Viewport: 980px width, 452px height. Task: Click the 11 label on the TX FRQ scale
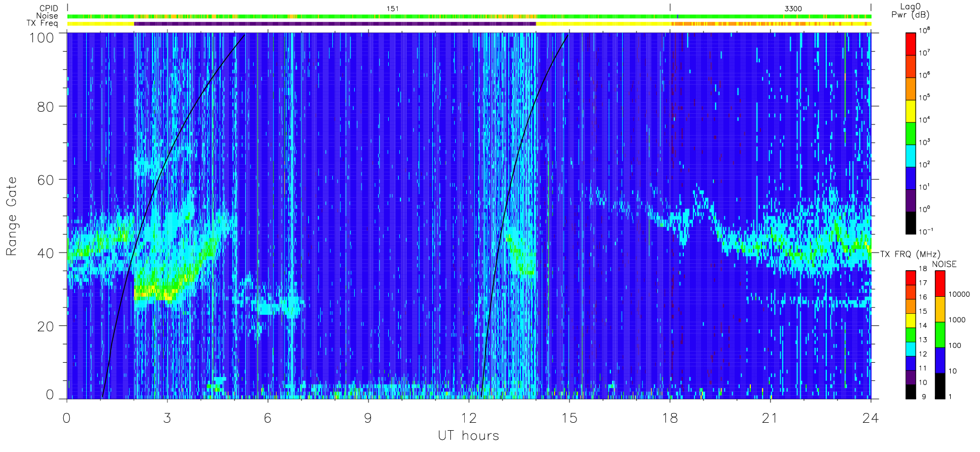pyautogui.click(x=923, y=368)
